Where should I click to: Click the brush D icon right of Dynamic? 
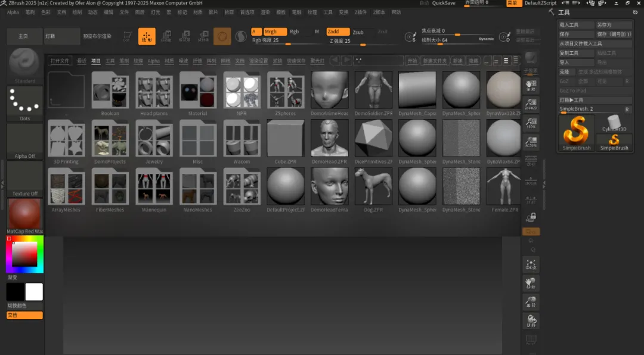(x=504, y=37)
